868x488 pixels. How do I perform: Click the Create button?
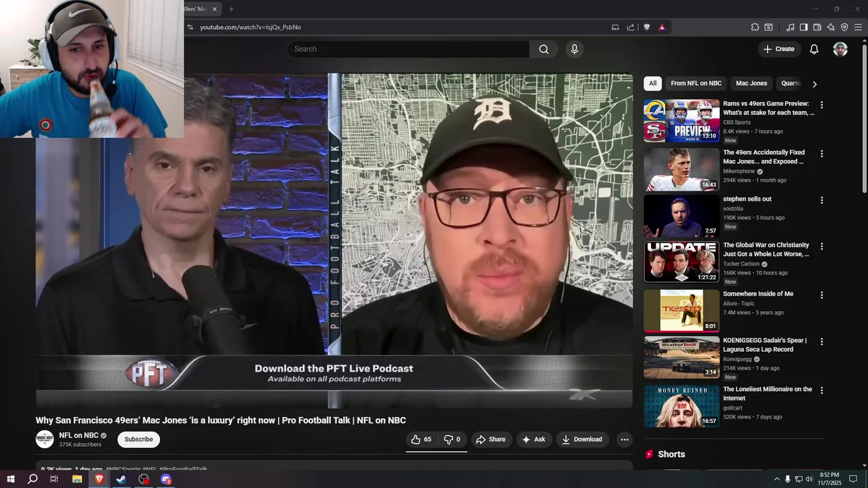pos(778,49)
